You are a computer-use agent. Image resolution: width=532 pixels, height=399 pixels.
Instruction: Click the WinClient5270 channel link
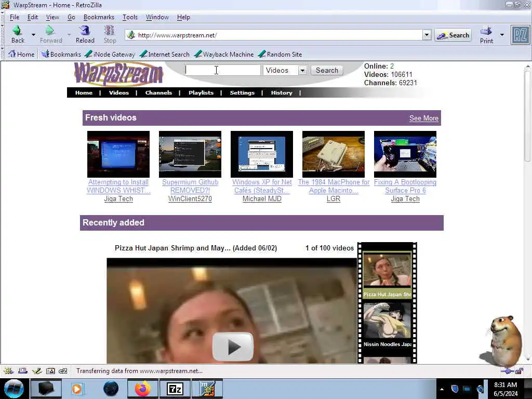click(190, 199)
